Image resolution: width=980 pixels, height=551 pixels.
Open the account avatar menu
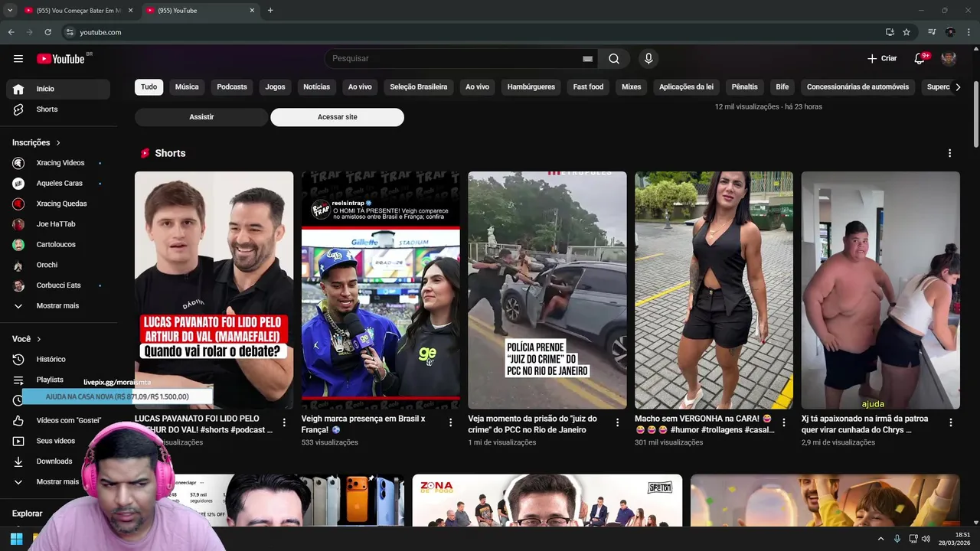pos(949,59)
